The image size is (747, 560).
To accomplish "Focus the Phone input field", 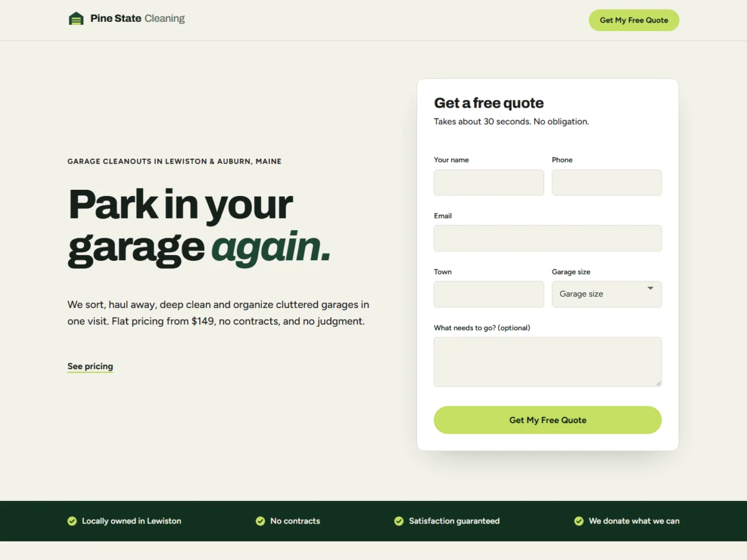I will coord(607,182).
